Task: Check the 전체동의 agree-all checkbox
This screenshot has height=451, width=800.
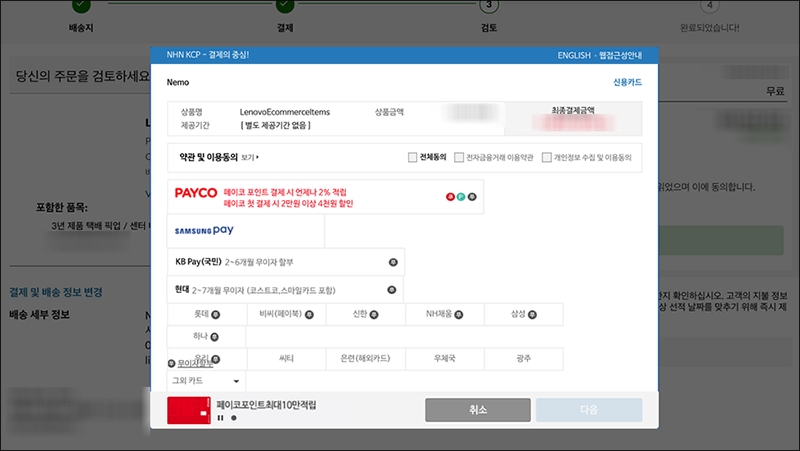Action: tap(412, 157)
